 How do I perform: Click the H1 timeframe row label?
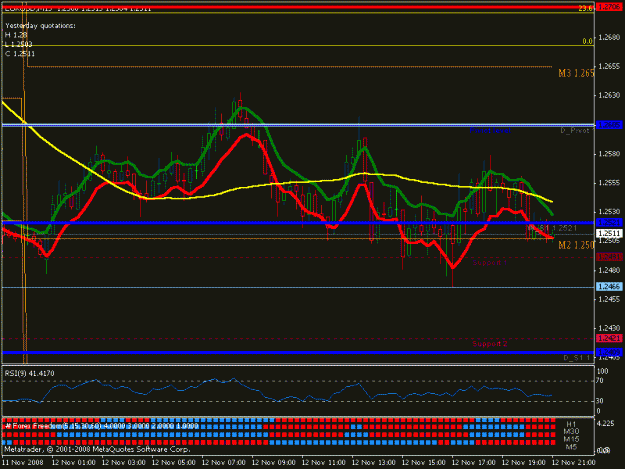click(572, 424)
